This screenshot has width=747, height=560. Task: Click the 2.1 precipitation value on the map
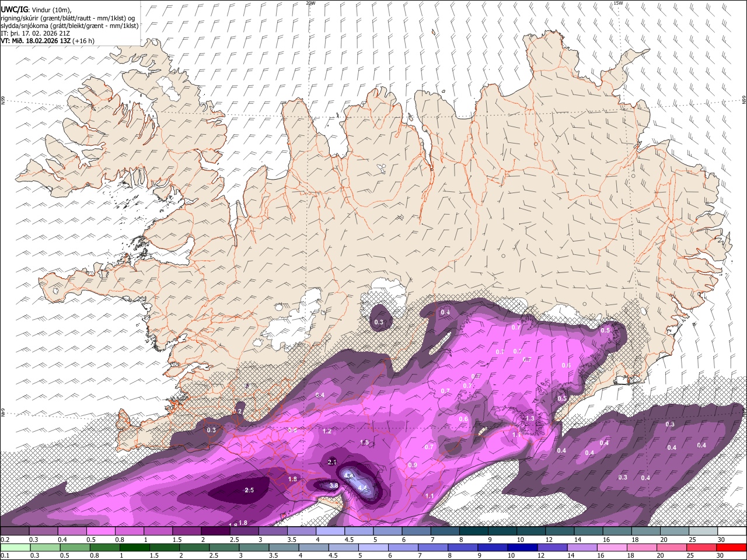click(332, 462)
